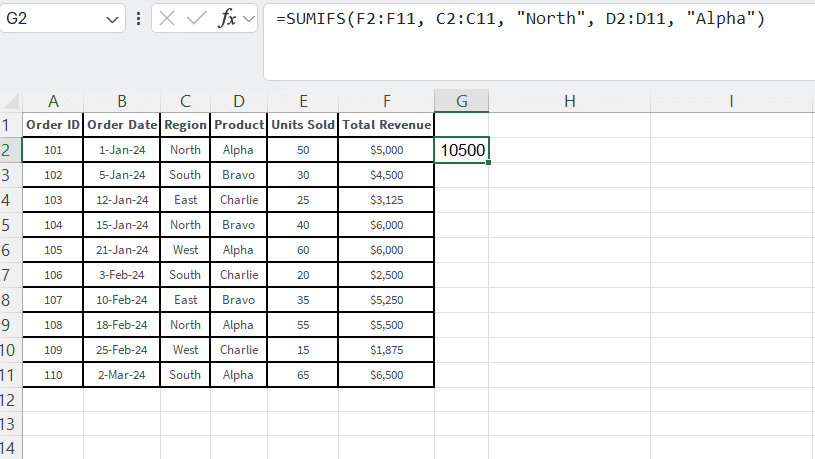
Task: Select the date cell 1-Jan-24
Action: point(122,150)
